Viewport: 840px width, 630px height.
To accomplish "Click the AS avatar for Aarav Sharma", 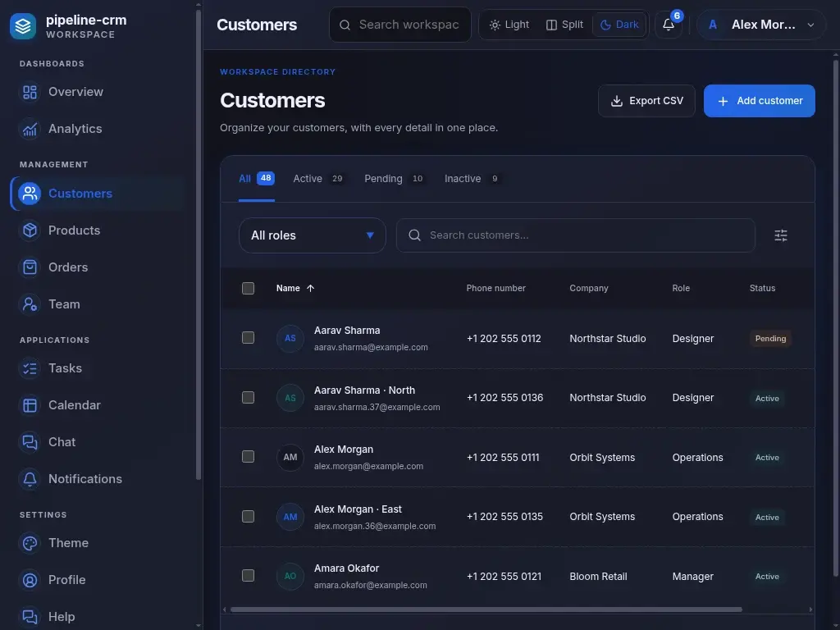I will click(290, 339).
